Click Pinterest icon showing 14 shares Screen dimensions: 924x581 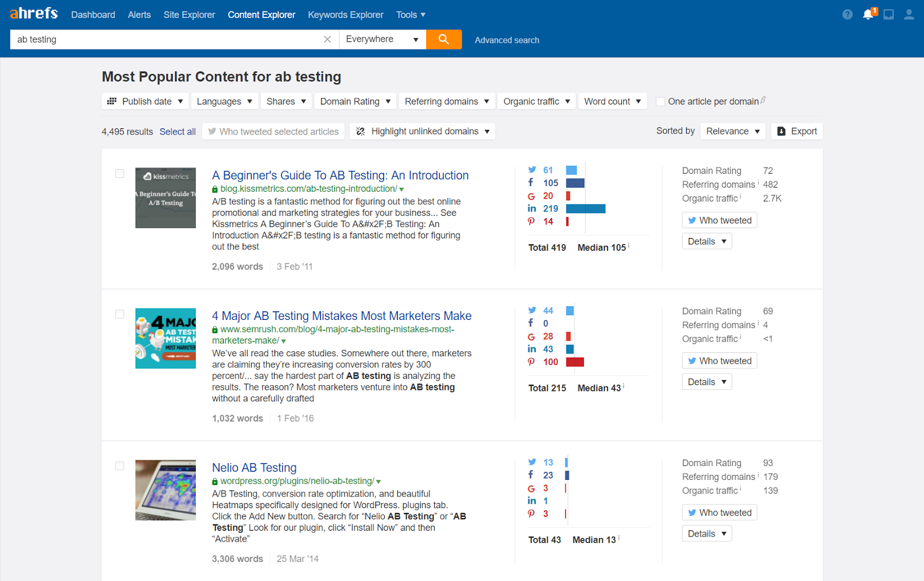531,221
